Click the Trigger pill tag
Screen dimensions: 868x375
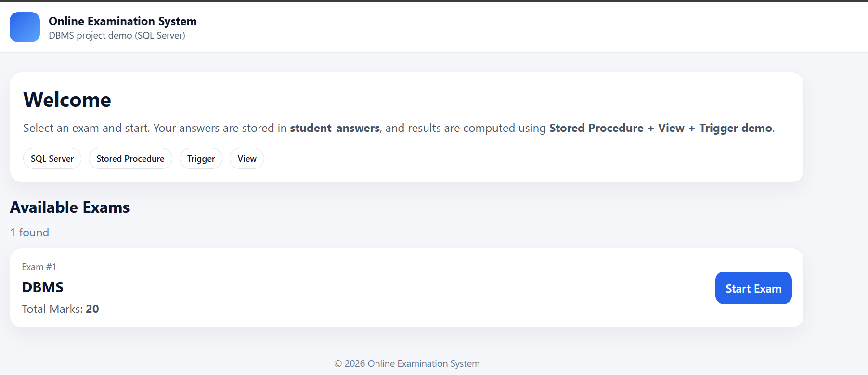tap(201, 159)
